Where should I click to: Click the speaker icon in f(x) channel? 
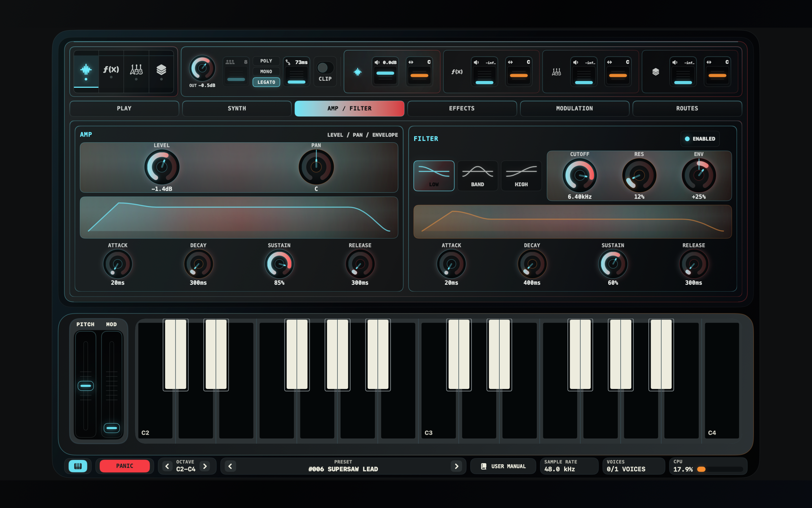pos(476,62)
